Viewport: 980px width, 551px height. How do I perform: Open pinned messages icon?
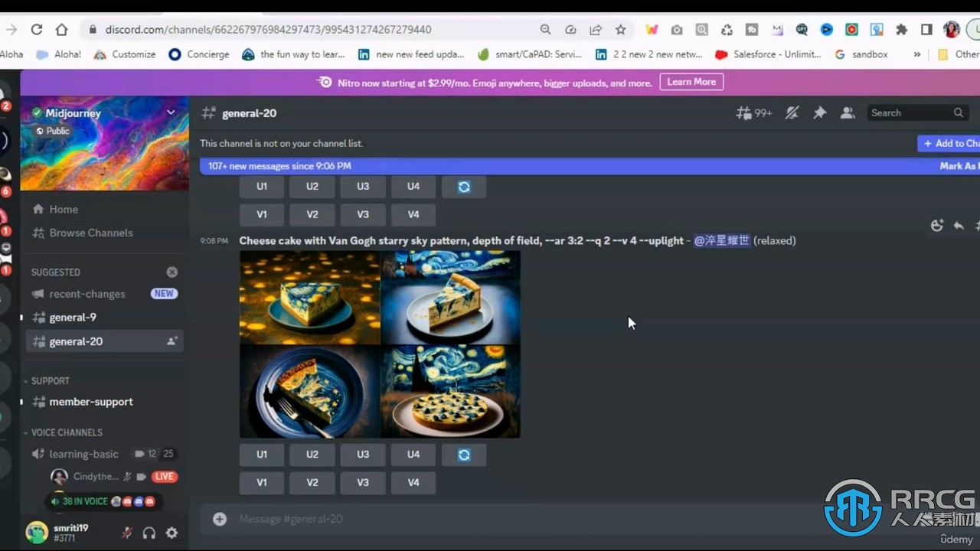(x=820, y=112)
